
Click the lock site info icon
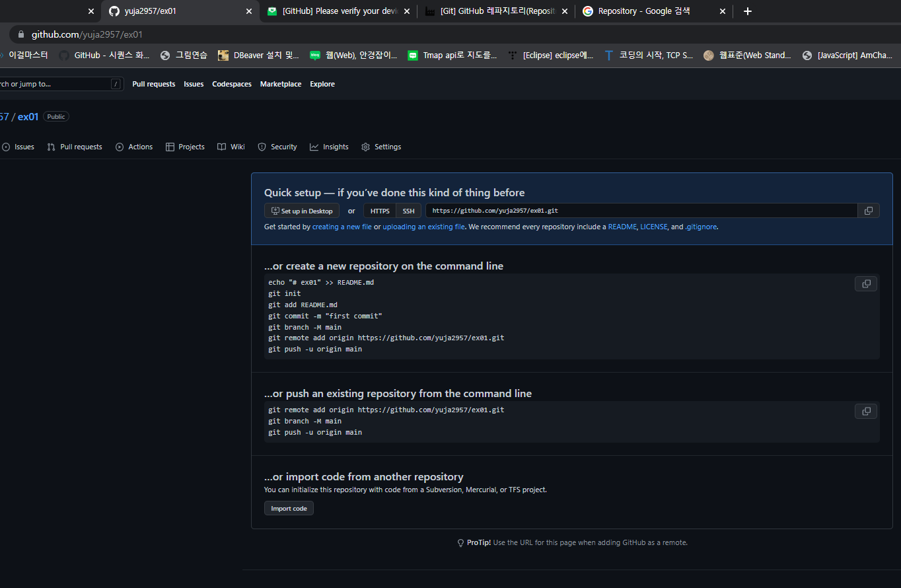21,34
